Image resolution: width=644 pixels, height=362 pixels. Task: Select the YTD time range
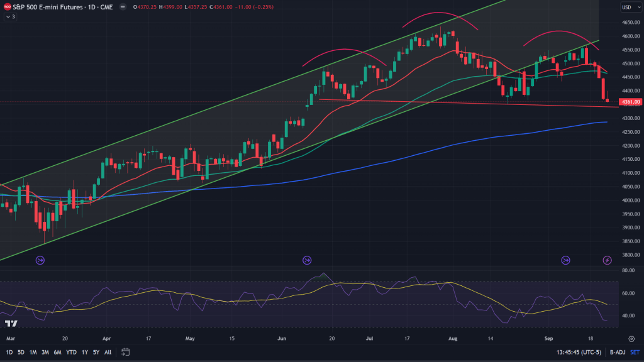(x=71, y=352)
